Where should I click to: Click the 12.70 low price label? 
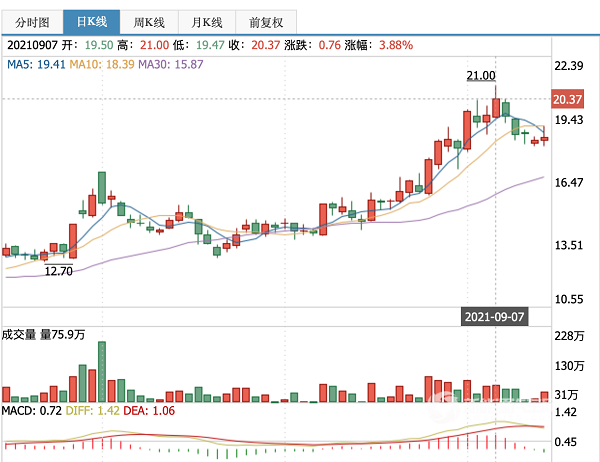coord(60,271)
